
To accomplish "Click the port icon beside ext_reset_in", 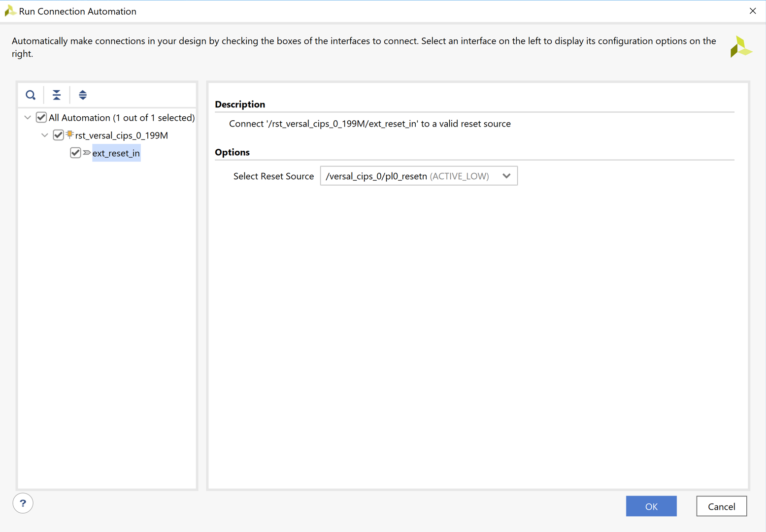I will [x=87, y=153].
